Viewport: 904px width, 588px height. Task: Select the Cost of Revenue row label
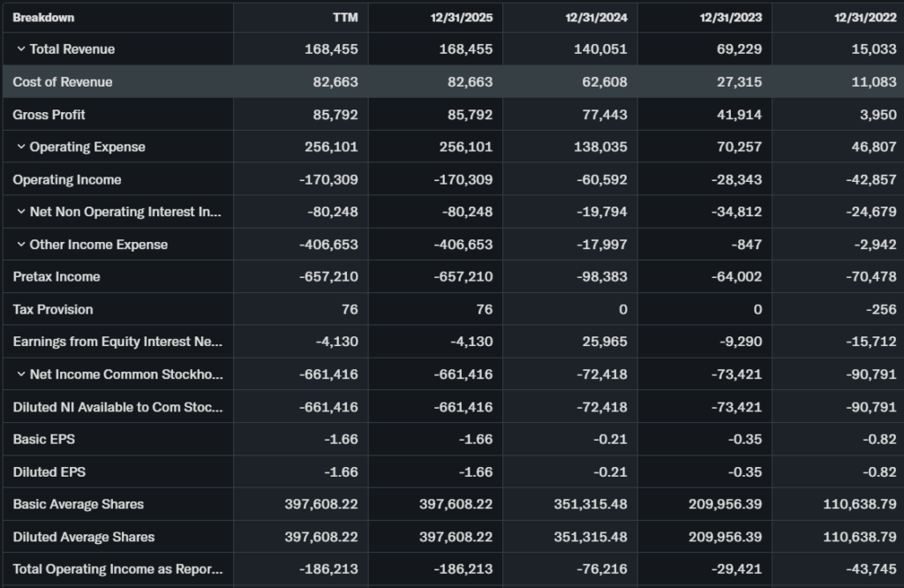(63, 82)
